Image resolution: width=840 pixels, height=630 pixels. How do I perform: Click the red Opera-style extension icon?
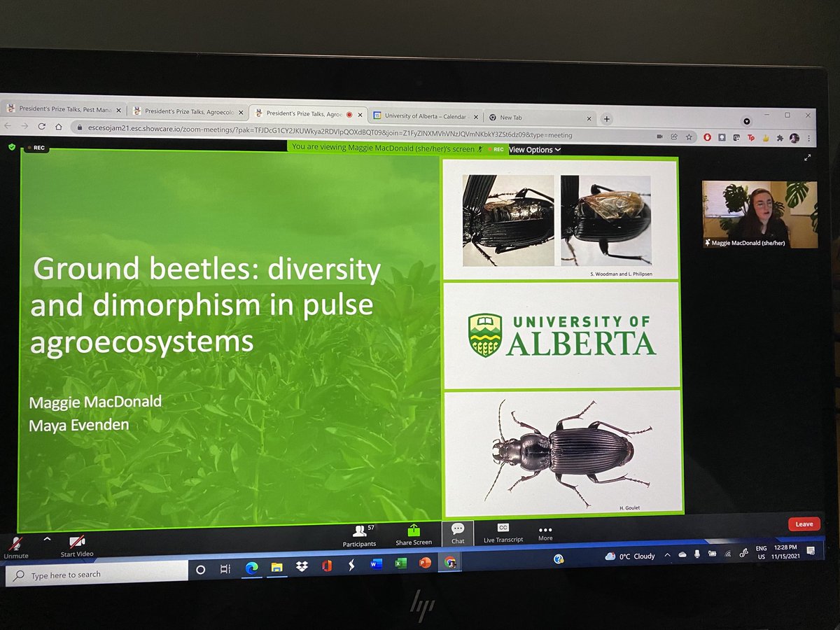pyautogui.click(x=708, y=137)
